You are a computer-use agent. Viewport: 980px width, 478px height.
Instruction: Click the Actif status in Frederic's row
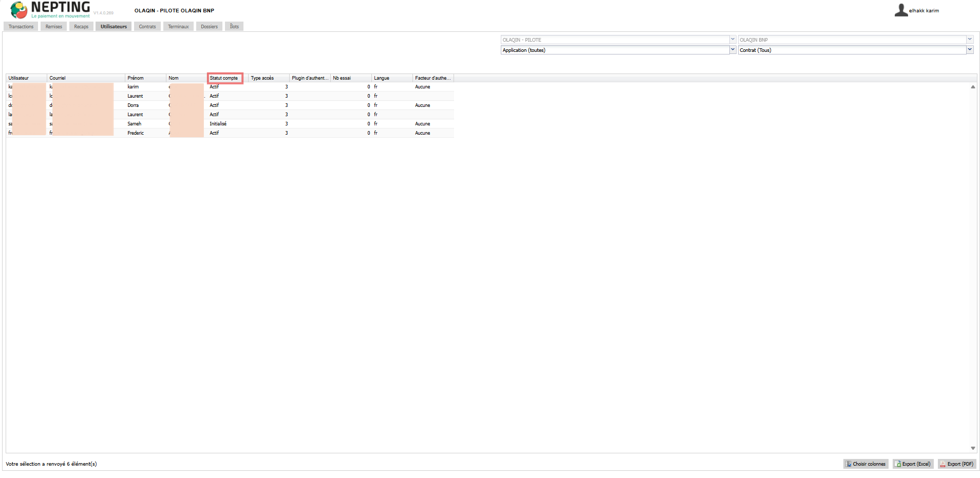(x=214, y=133)
